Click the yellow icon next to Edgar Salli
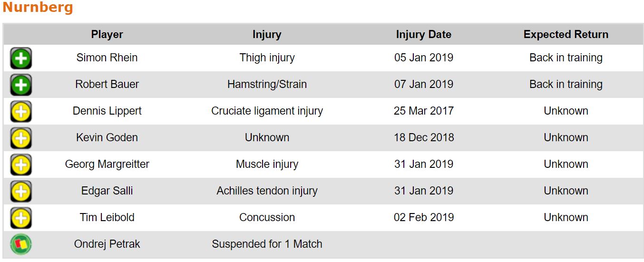This screenshot has height=262, width=644. pyautogui.click(x=21, y=192)
